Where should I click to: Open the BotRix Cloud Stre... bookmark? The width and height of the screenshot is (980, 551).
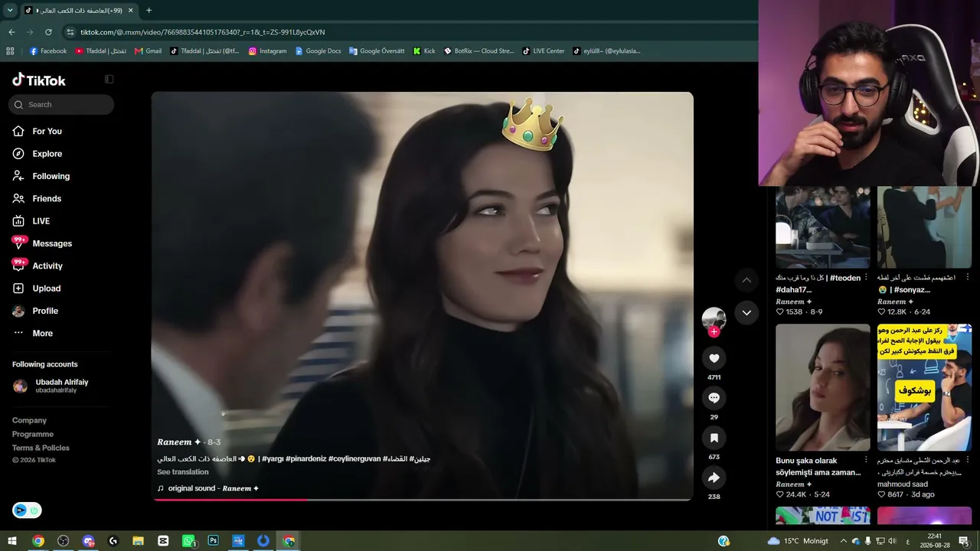tap(479, 51)
